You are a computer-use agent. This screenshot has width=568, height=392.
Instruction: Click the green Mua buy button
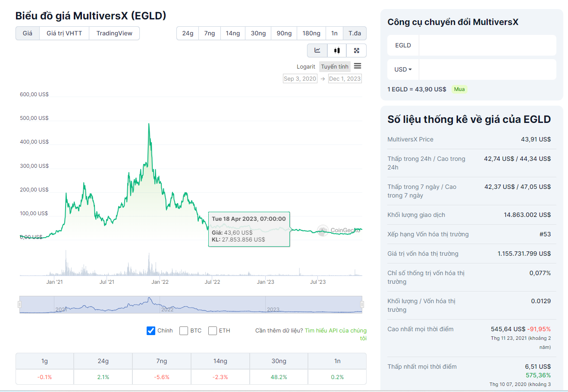pos(459,89)
